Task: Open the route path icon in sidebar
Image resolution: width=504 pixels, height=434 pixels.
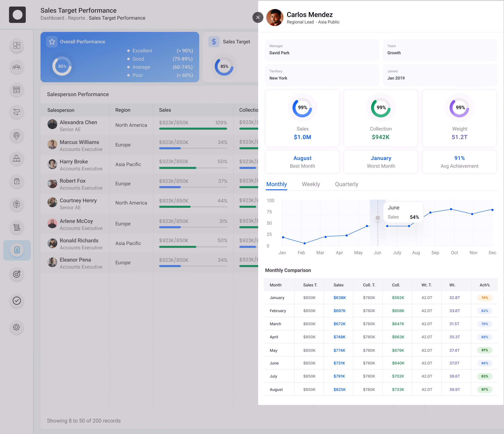Action: point(17,112)
